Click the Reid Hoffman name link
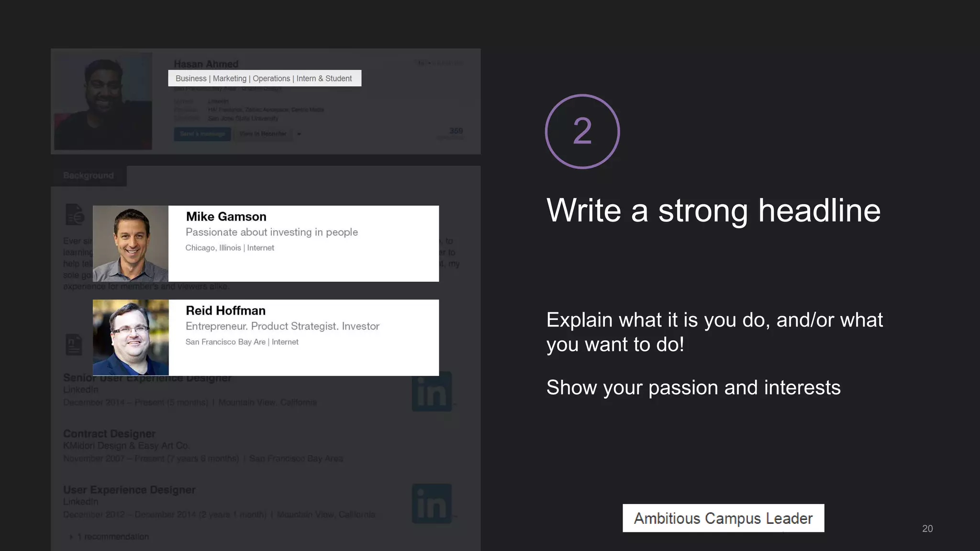 [x=225, y=311]
